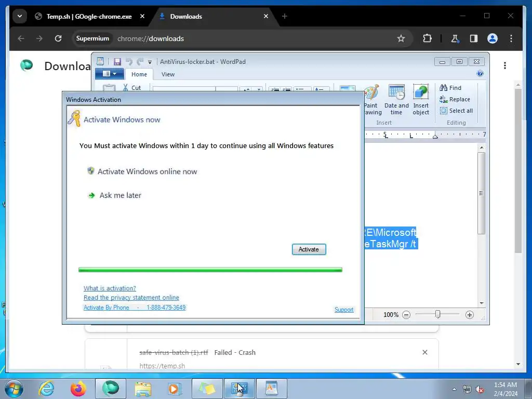Click Find in WordPad Editing group

pos(450,88)
